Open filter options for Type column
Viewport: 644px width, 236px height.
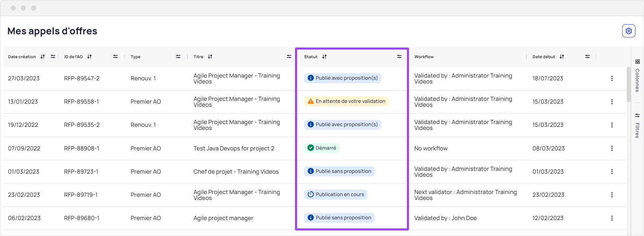point(178,56)
